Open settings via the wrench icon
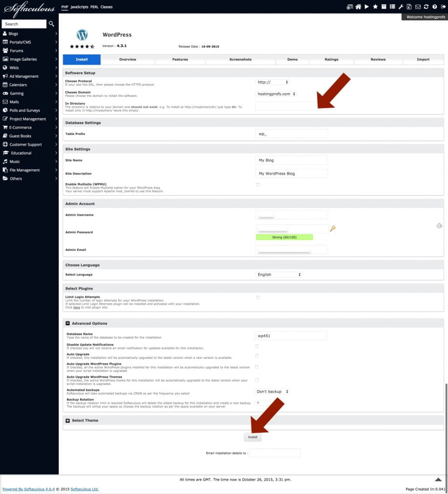Viewport: 448px width, 494px height. click(x=401, y=7)
